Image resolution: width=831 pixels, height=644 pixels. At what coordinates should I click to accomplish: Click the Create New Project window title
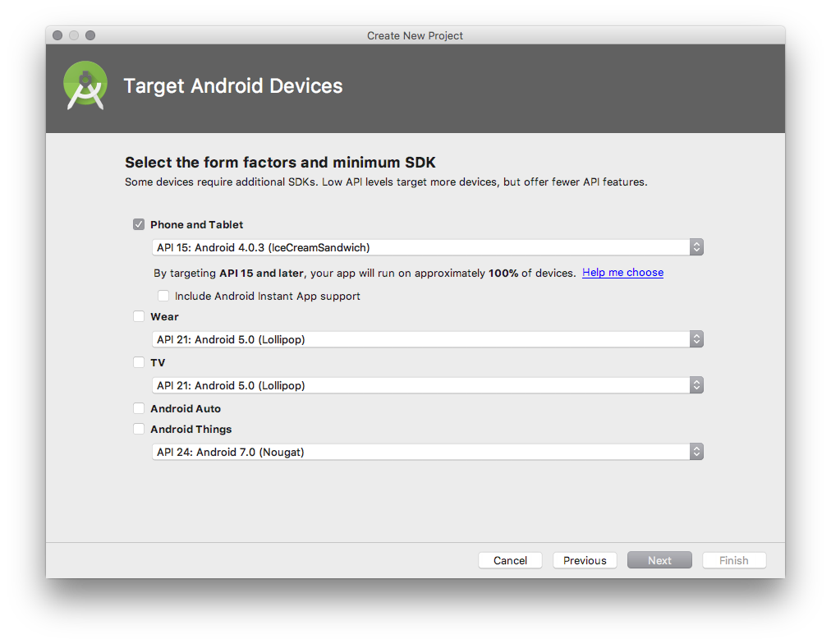pyautogui.click(x=415, y=35)
